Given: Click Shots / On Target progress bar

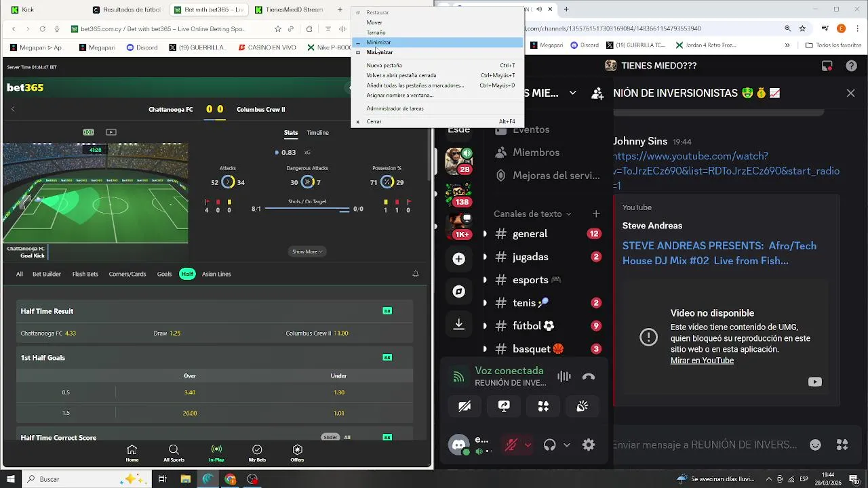Looking at the screenshot, I should pyautogui.click(x=307, y=209).
